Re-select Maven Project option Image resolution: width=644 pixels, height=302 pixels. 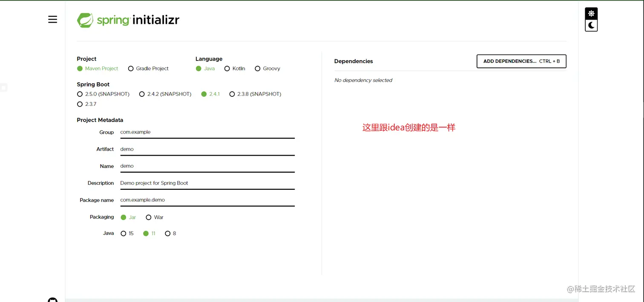[80, 68]
